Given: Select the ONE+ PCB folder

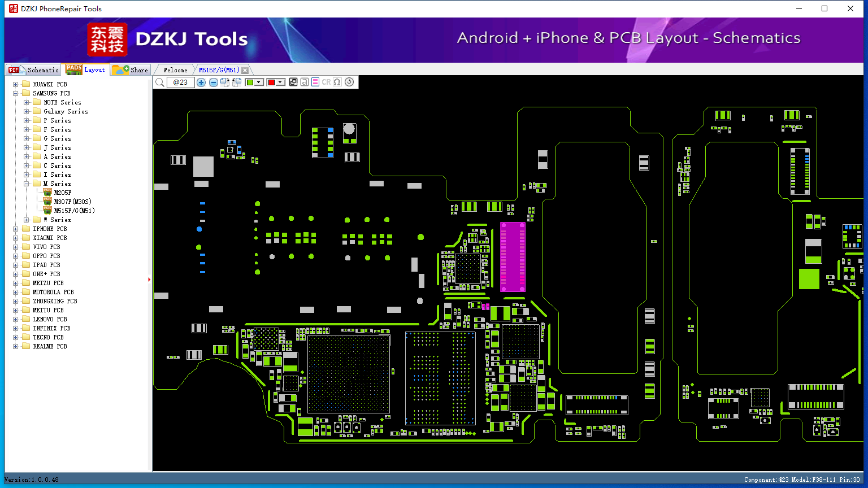Looking at the screenshot, I should 46,274.
